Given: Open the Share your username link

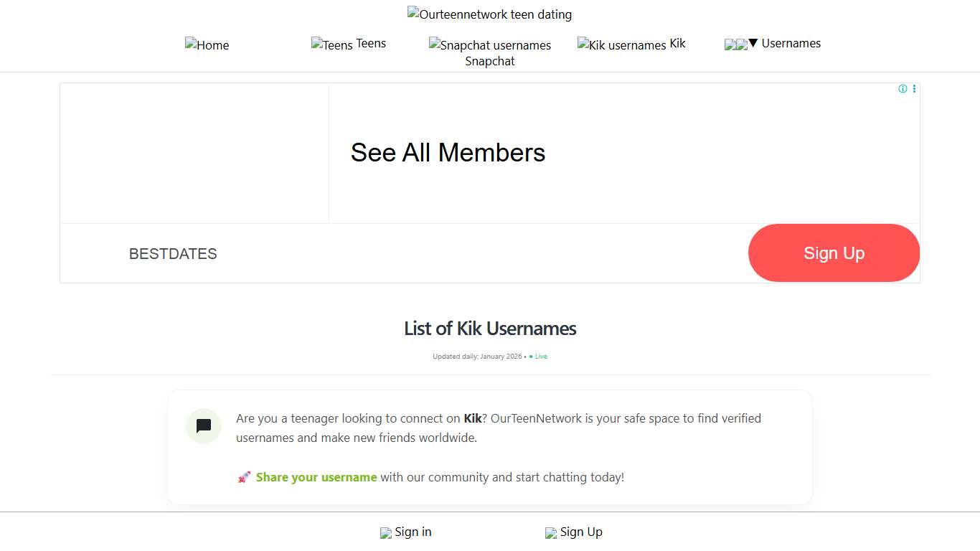Looking at the screenshot, I should click(316, 476).
